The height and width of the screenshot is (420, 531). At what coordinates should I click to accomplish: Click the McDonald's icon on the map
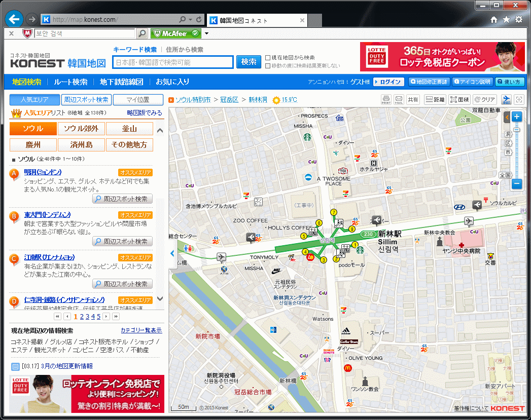click(x=348, y=368)
